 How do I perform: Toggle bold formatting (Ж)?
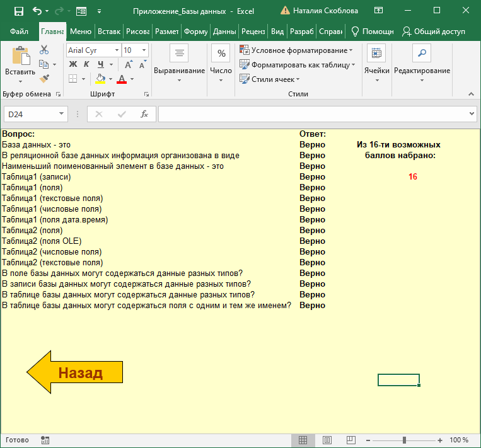[72, 64]
